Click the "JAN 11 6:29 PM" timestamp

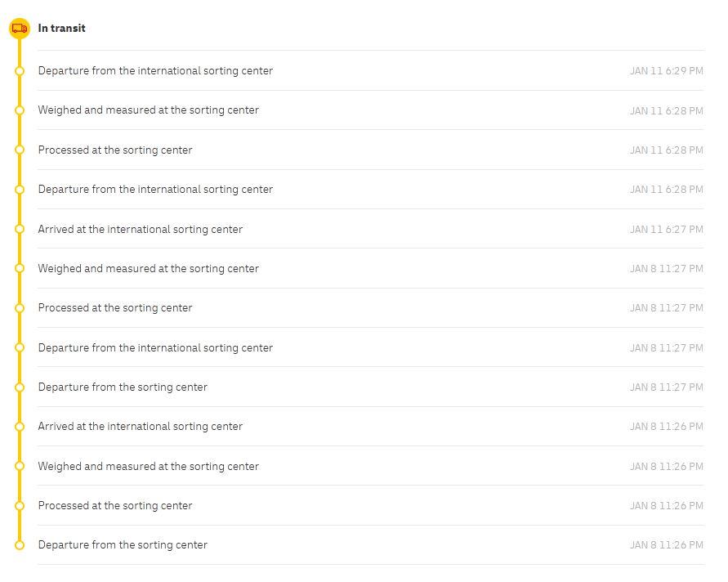click(666, 71)
